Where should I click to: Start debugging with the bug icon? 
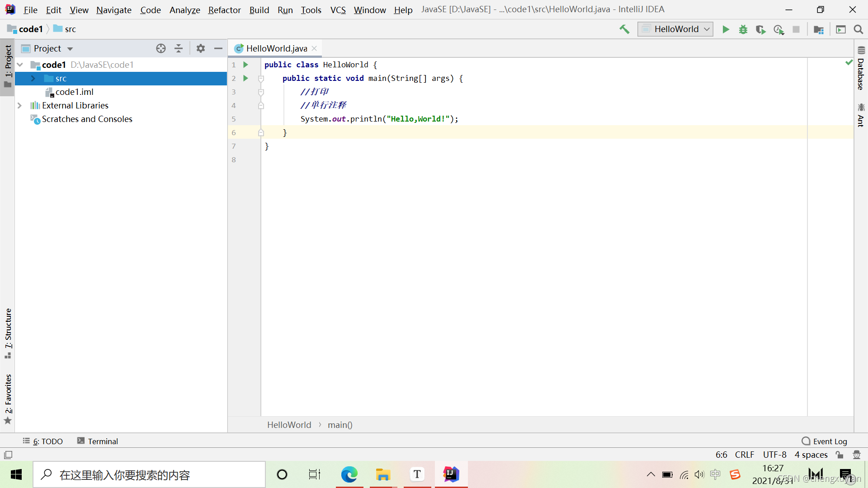coord(743,29)
